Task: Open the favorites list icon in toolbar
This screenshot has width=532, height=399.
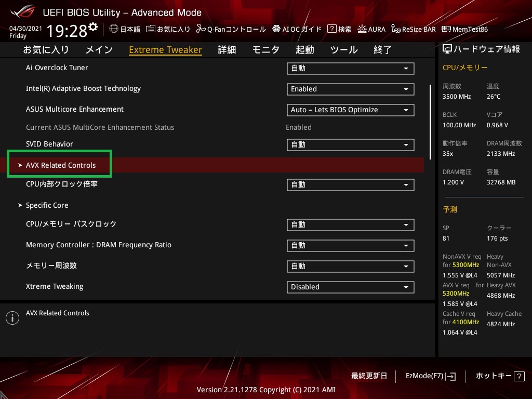Action: [x=151, y=29]
